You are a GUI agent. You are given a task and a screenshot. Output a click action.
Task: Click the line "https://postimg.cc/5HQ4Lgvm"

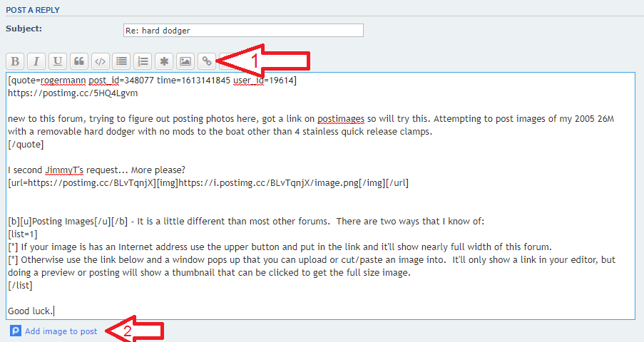73,93
